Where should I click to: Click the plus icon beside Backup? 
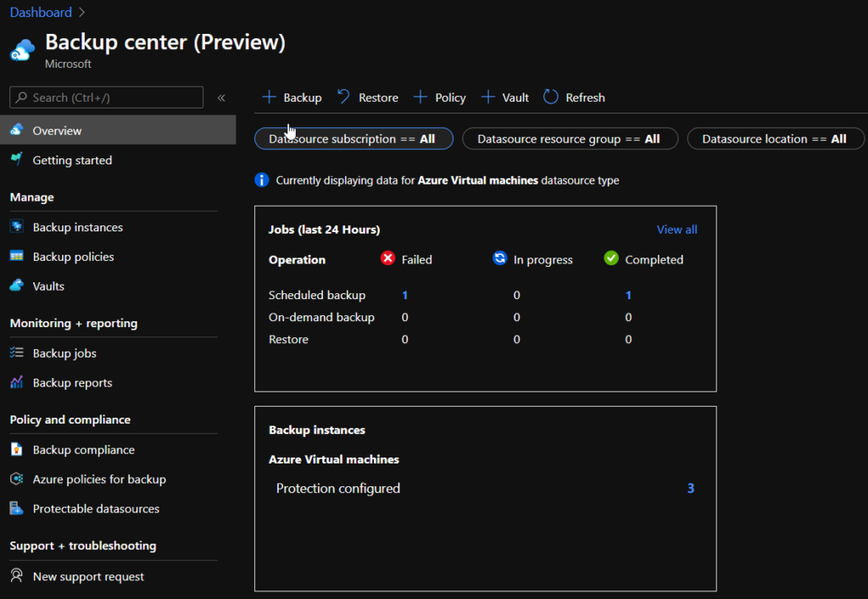[269, 97]
